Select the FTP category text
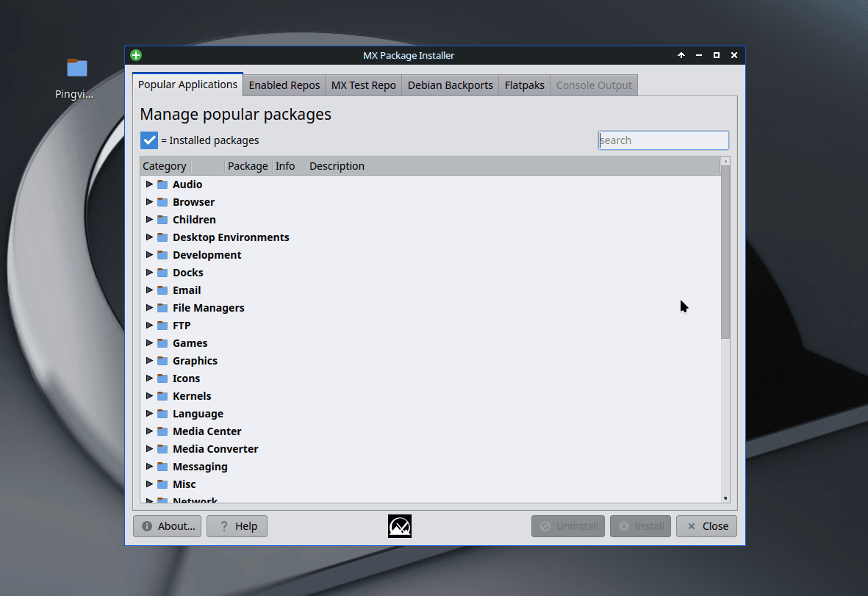The height and width of the screenshot is (596, 868). [x=182, y=326]
